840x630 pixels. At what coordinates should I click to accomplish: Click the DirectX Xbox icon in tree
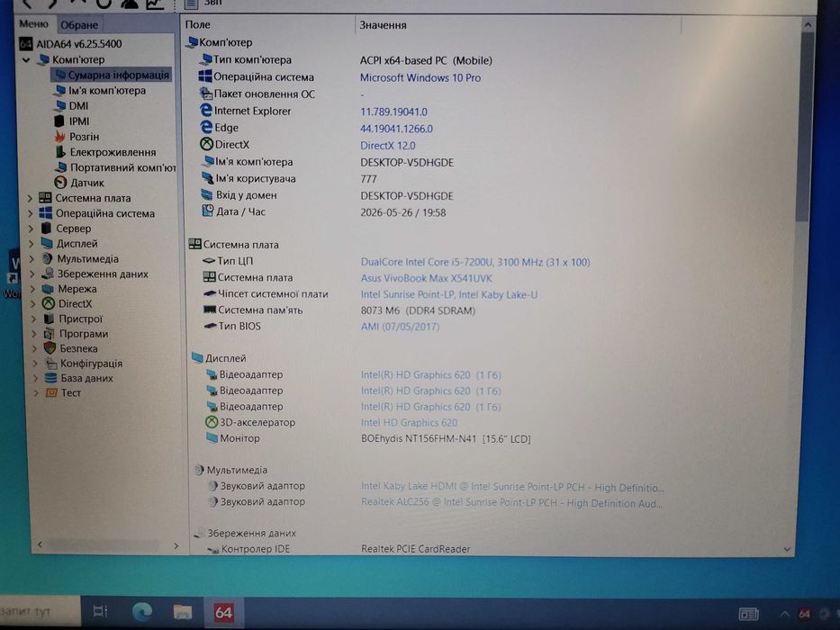click(x=49, y=303)
